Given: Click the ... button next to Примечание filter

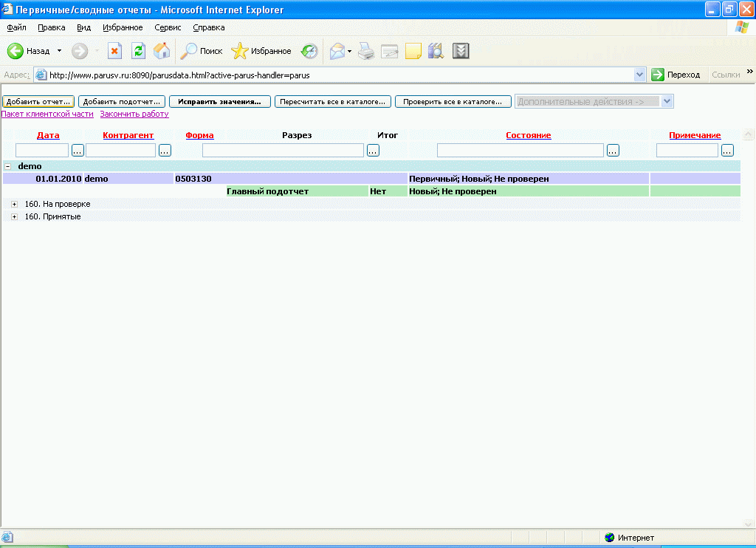Looking at the screenshot, I should 727,151.
